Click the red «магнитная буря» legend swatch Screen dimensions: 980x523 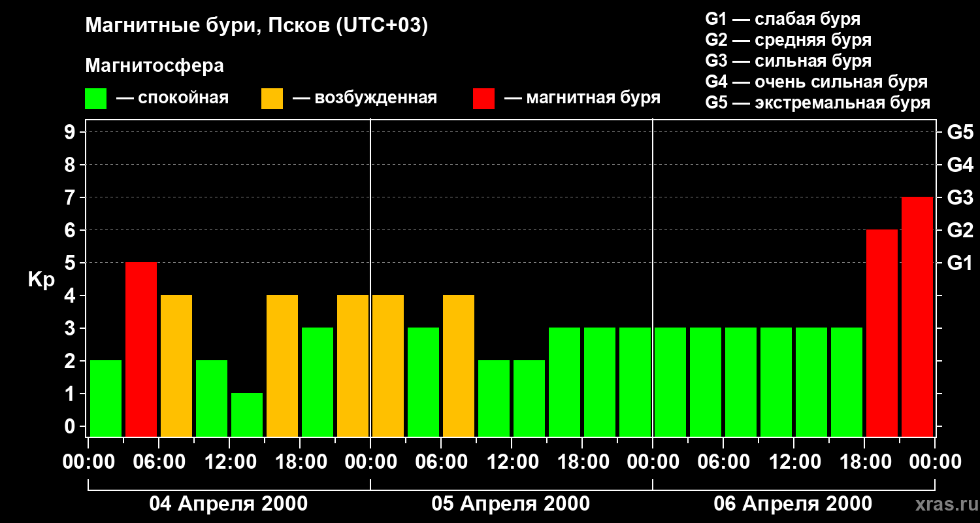pos(483,99)
